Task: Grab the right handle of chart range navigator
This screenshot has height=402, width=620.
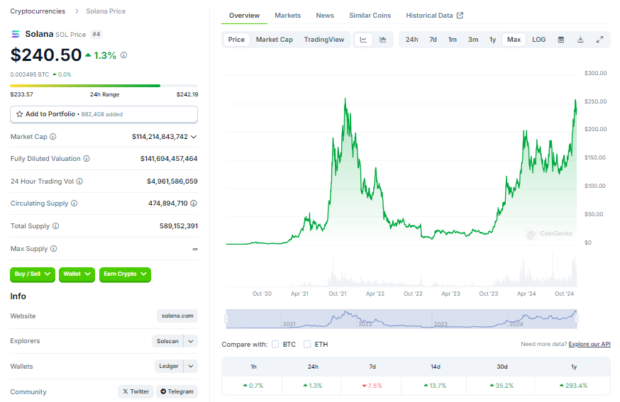Action: [x=577, y=319]
